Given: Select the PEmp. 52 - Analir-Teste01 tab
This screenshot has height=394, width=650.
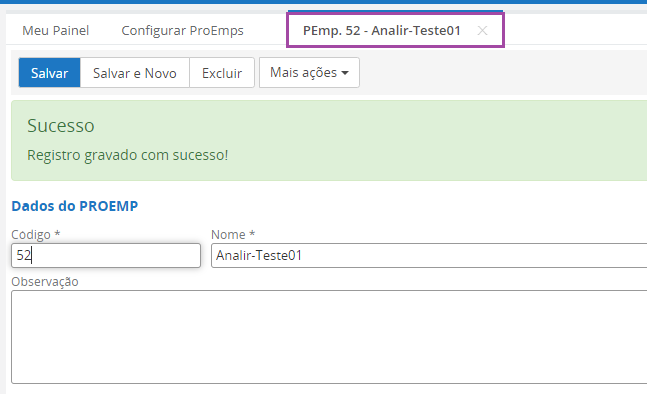Looking at the screenshot, I should [381, 31].
